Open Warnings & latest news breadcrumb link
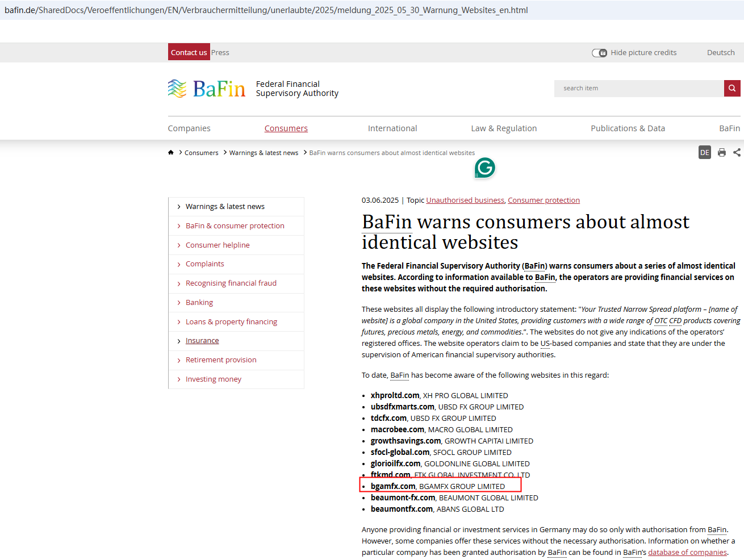The width and height of the screenshot is (744, 560). [x=264, y=153]
